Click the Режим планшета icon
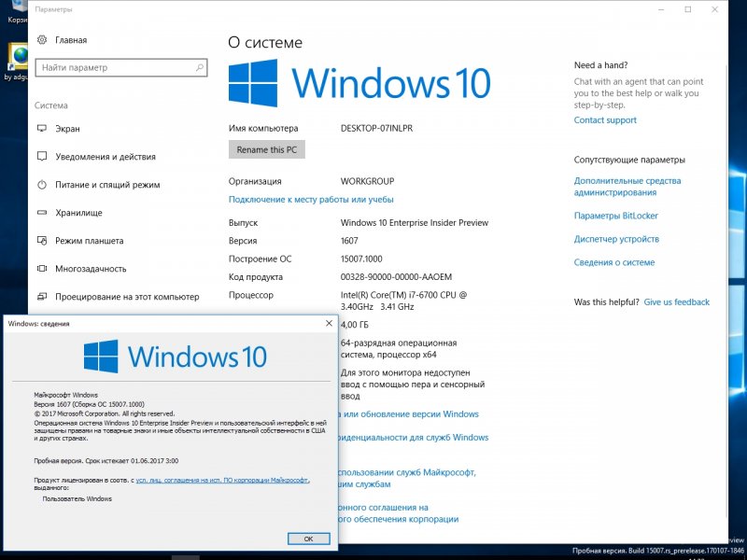Screen dimensions: 747x560 (42, 241)
